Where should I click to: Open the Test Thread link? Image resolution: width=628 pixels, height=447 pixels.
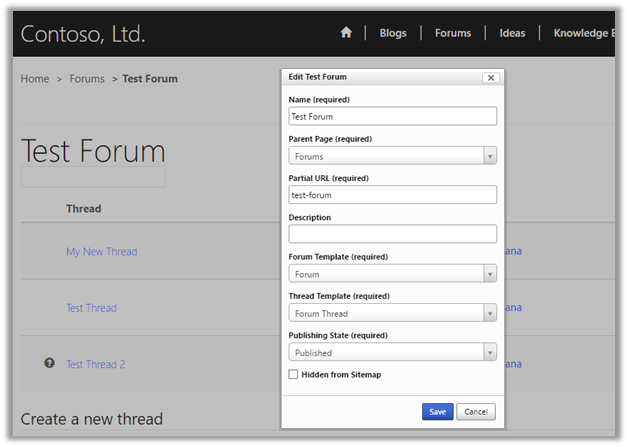click(91, 308)
